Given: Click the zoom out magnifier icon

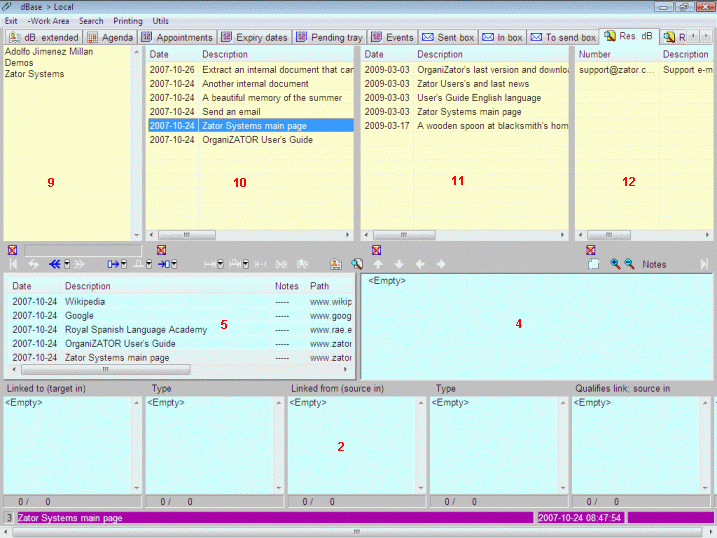Looking at the screenshot, I should (629, 264).
